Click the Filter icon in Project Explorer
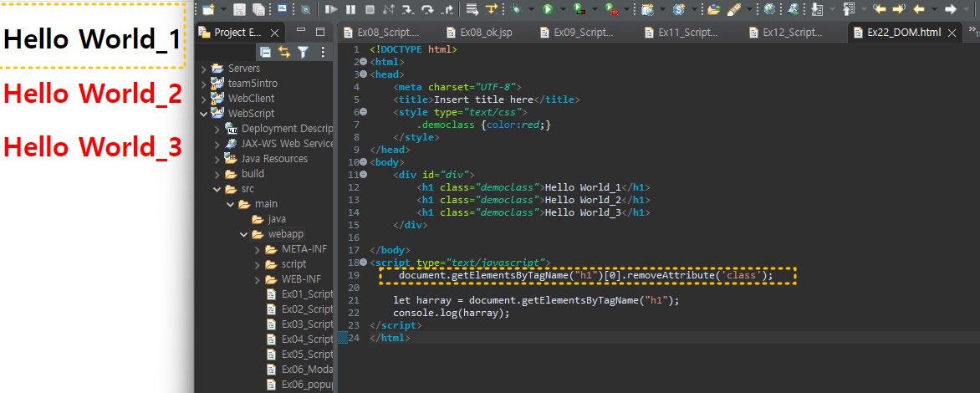Image resolution: width=980 pixels, height=393 pixels. 304,53
